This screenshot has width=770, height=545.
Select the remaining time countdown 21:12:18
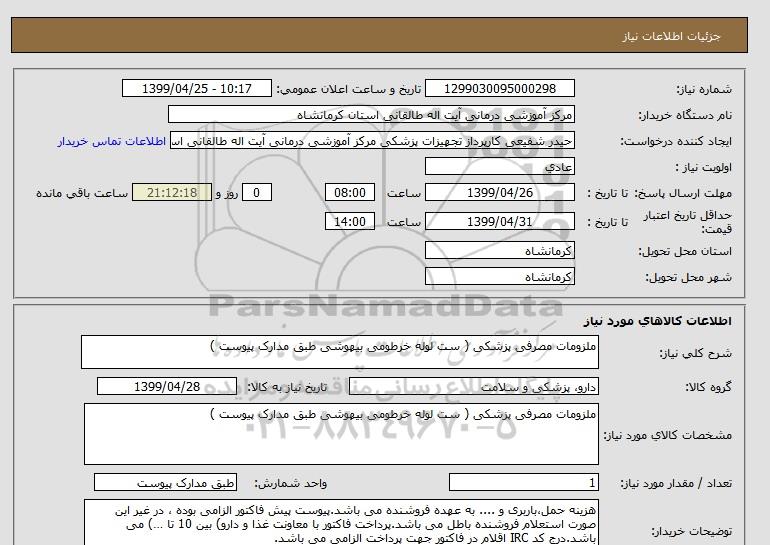pyautogui.click(x=172, y=192)
